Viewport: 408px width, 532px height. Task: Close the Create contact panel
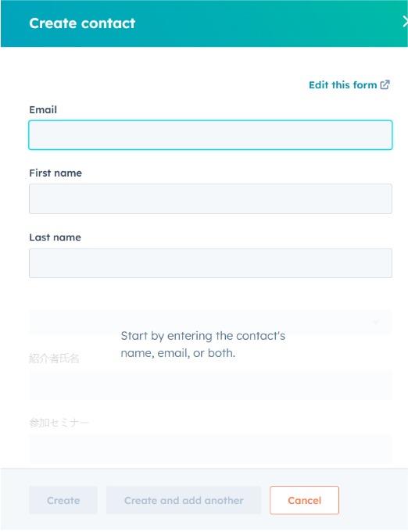coord(405,22)
